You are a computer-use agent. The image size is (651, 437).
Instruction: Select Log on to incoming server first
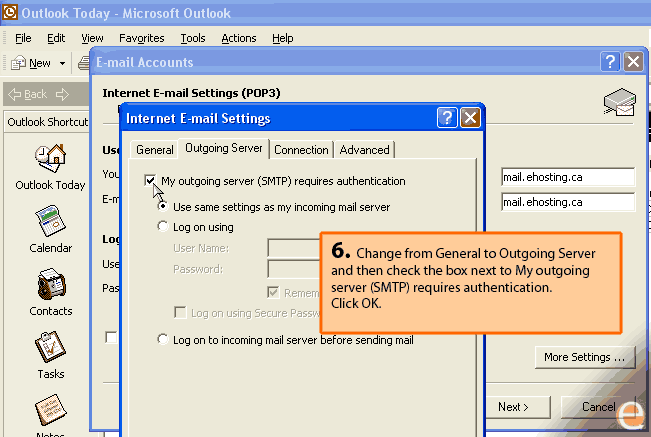(164, 340)
